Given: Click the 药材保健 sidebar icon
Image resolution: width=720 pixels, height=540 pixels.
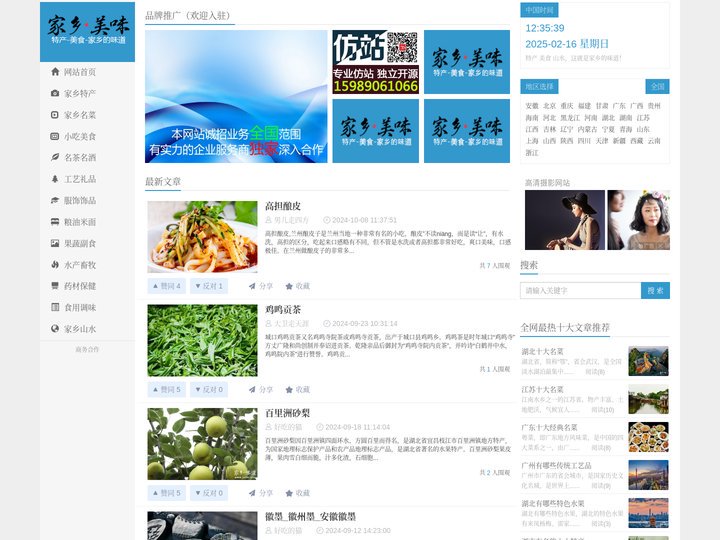Looking at the screenshot, I should click(55, 286).
